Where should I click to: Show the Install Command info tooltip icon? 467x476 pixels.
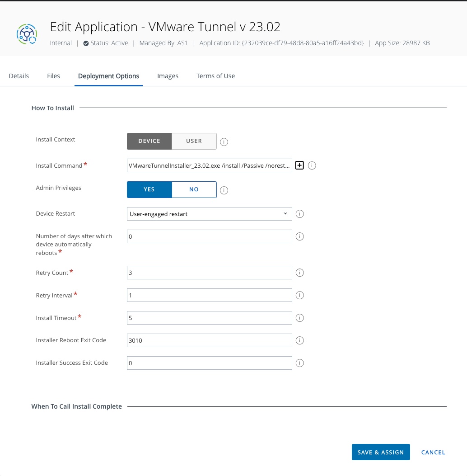point(312,165)
